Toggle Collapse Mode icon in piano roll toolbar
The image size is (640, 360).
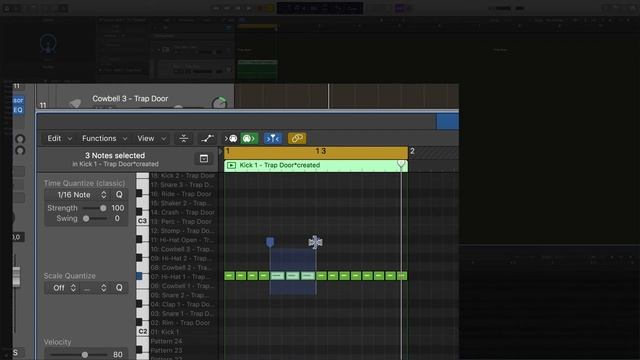pos(184,139)
